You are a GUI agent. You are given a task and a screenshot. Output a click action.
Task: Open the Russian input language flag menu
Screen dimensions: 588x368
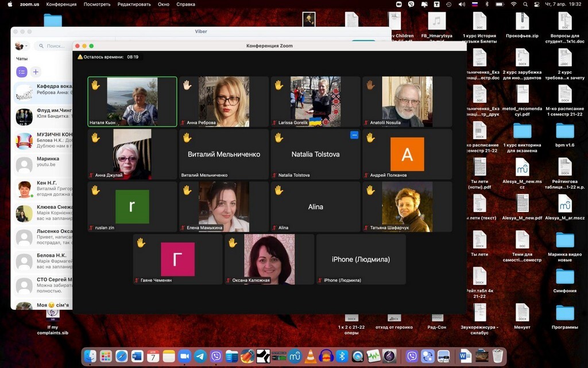(x=475, y=4)
